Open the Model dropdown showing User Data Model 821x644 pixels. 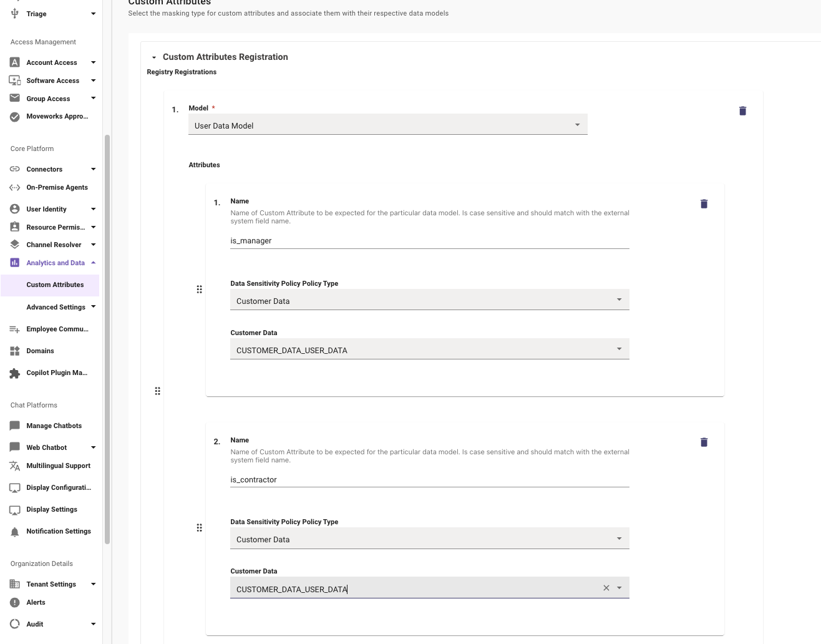click(388, 125)
